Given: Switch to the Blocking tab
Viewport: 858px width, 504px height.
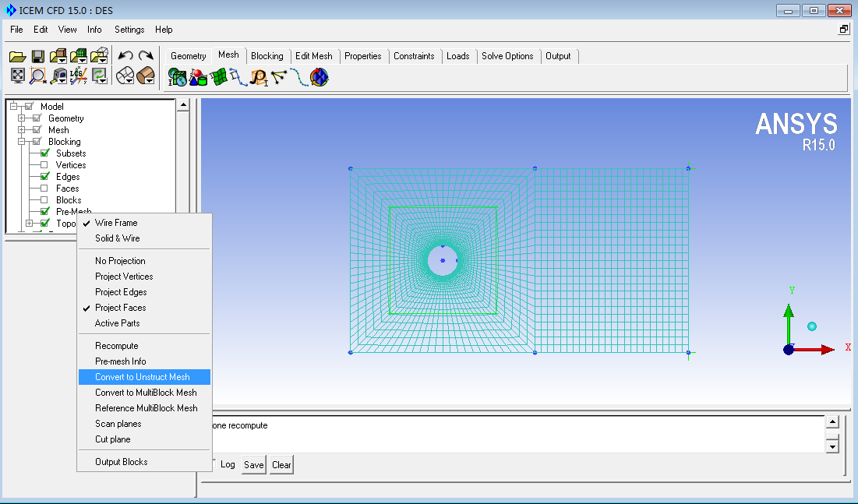Looking at the screenshot, I should [267, 56].
